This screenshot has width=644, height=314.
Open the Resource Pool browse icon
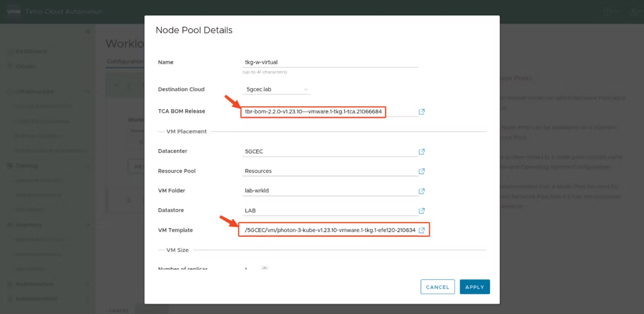pos(421,171)
